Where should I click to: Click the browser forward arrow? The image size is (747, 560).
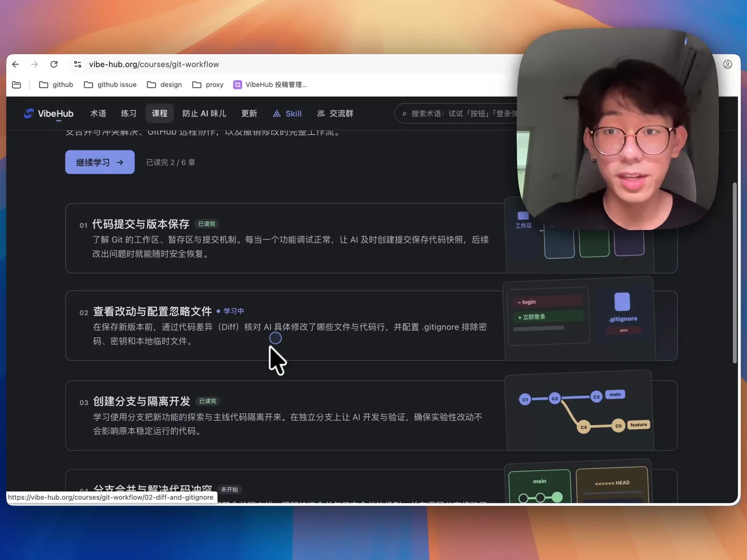[35, 64]
